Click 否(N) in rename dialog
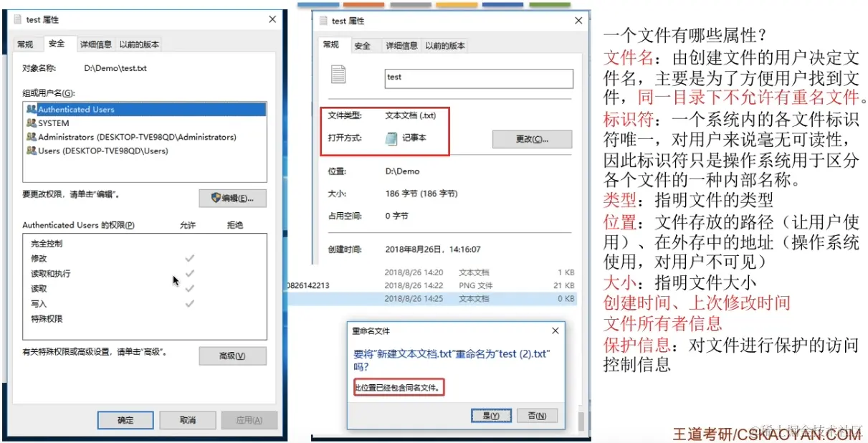 tap(537, 415)
